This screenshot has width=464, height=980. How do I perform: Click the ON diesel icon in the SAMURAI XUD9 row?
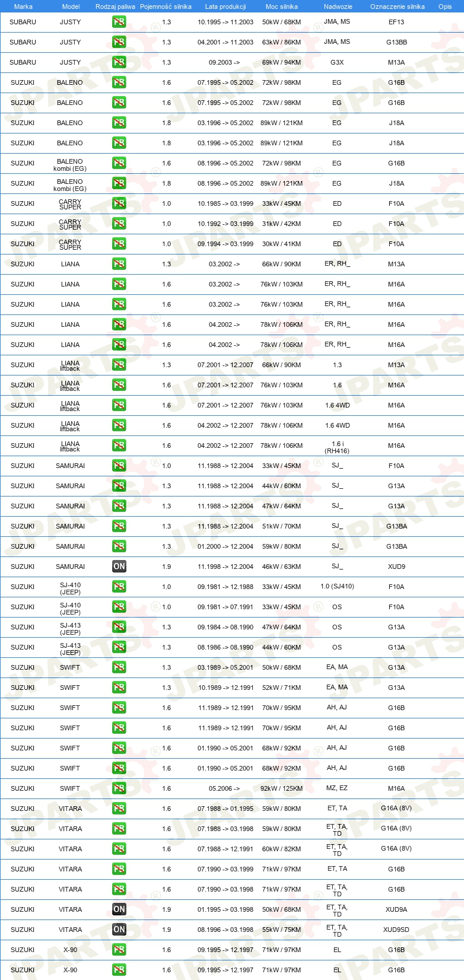pos(119,567)
